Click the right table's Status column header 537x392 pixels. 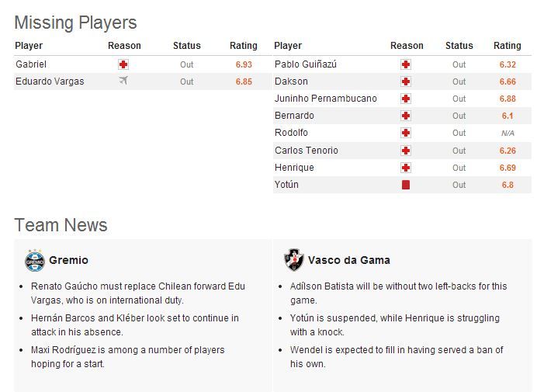[459, 46]
